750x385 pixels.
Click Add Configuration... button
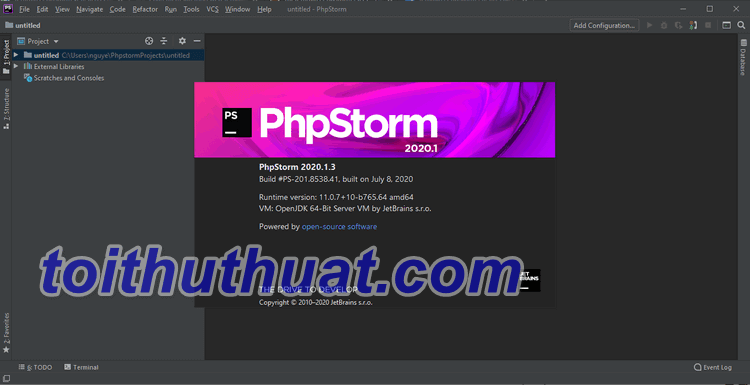pos(605,25)
